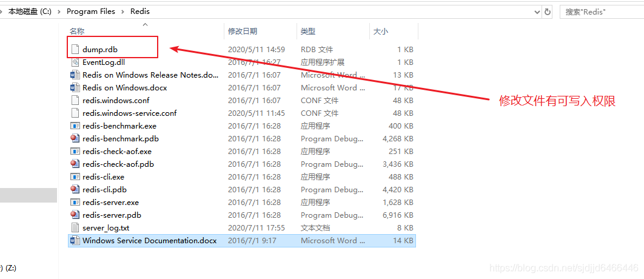Select file name redis-benchmark.pdb
644x279 pixels.
[121, 139]
